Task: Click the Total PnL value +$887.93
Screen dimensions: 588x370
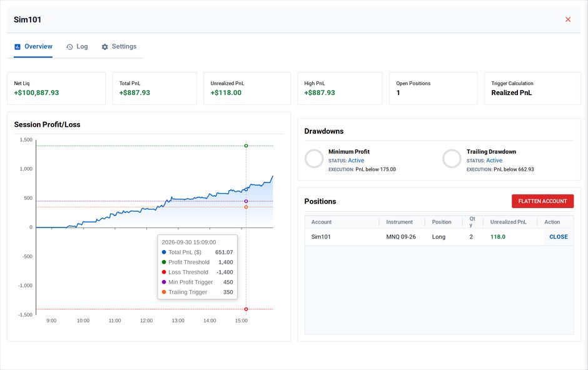Action: click(x=134, y=93)
